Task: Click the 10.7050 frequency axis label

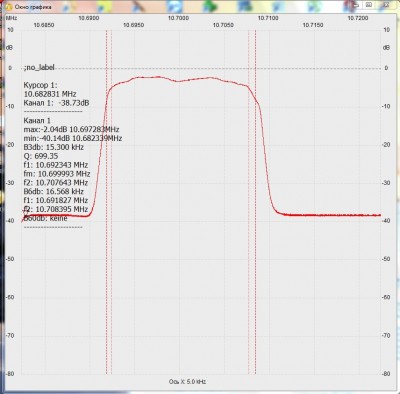Action: tap(223, 25)
